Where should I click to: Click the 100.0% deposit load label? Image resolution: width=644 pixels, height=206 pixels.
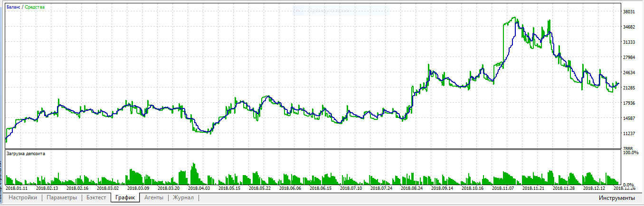630,153
